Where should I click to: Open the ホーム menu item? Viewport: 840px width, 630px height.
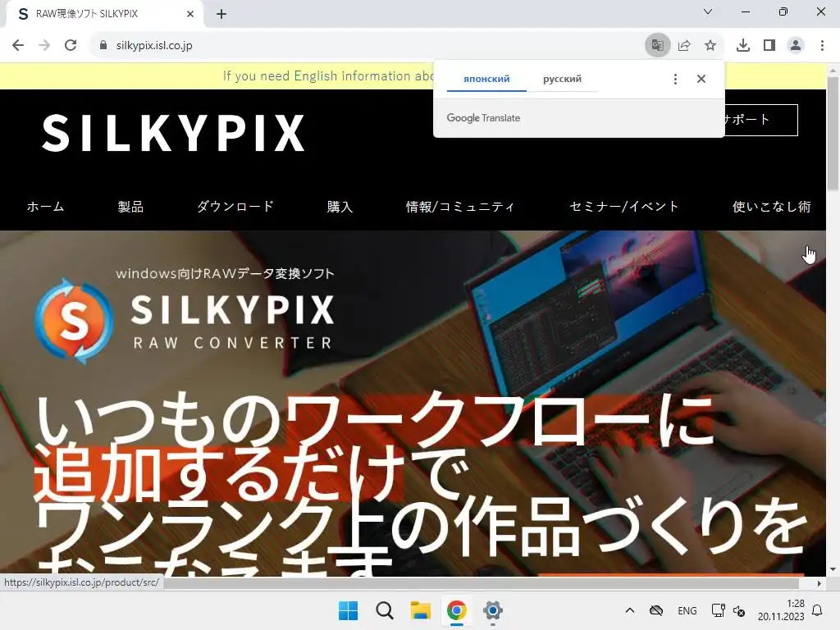[x=46, y=207]
